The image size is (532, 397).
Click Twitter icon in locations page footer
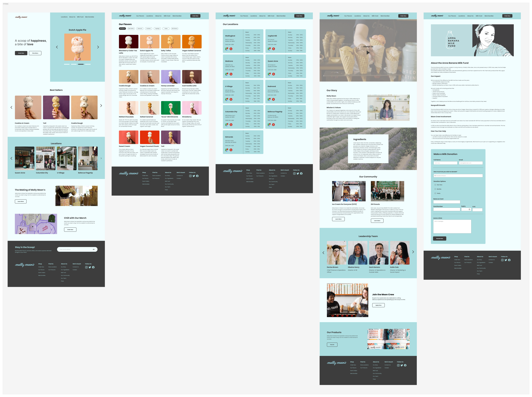point(298,174)
